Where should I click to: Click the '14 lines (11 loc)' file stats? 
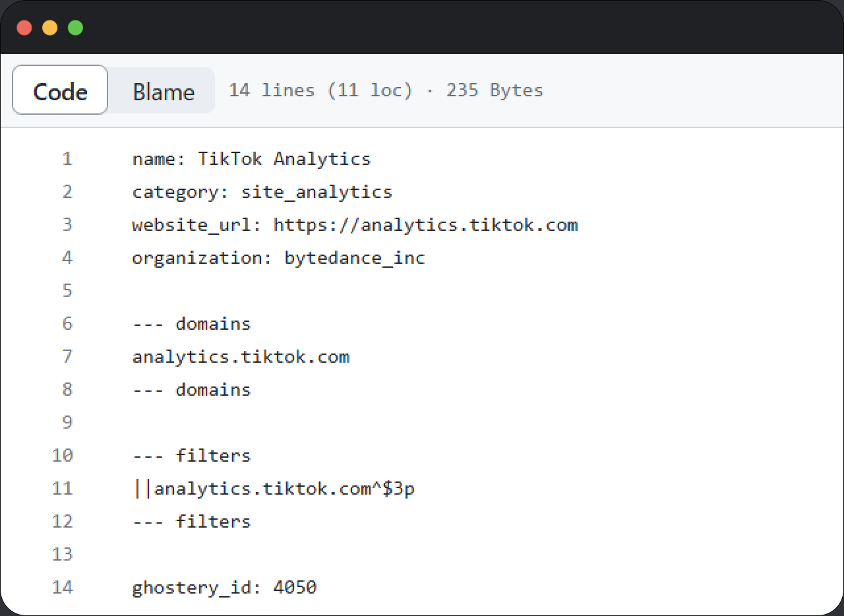[322, 90]
